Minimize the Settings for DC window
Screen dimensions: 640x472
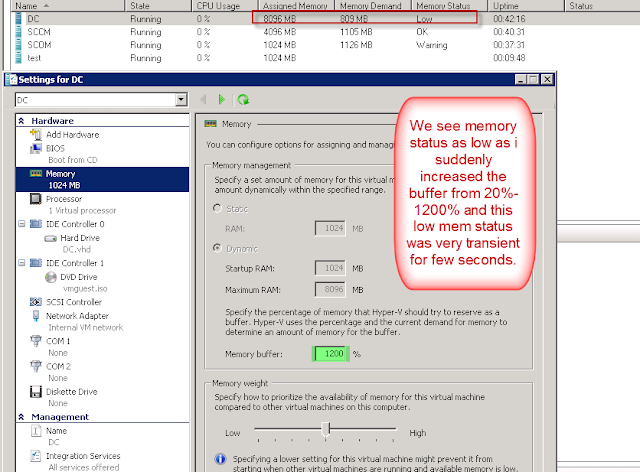tap(520, 80)
